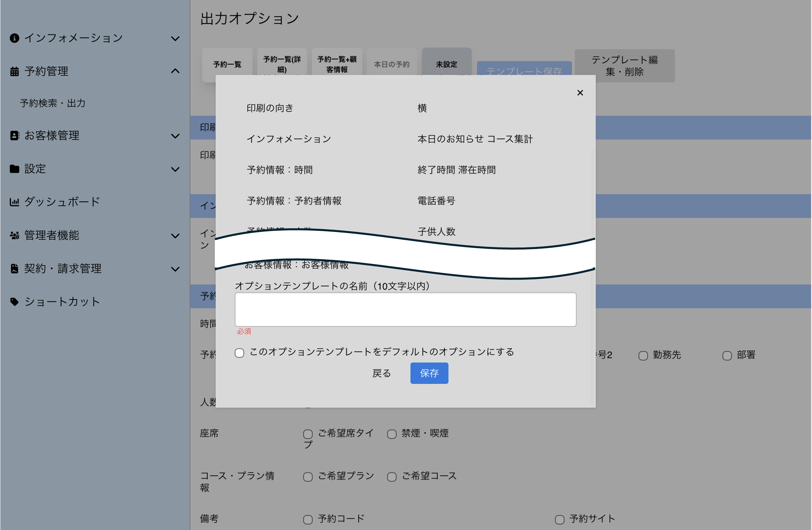Focus the オプションテンプレートの名前 input field
This screenshot has width=812, height=530.
pos(405,309)
